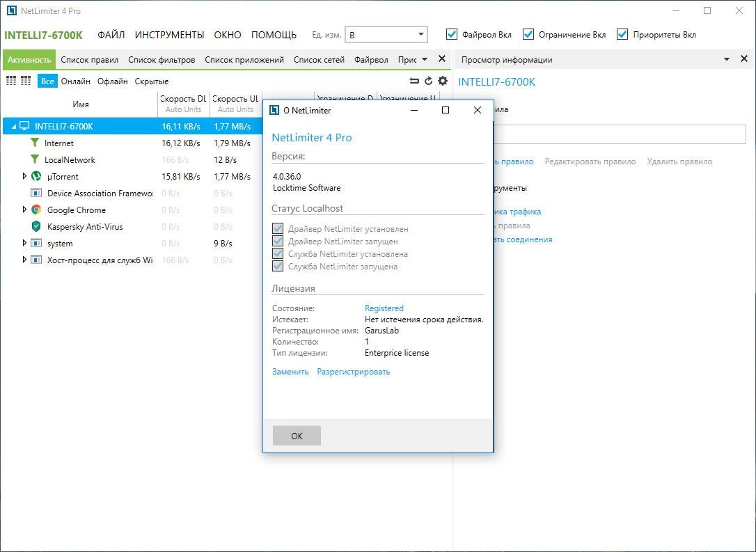Viewport: 756px width, 552px height.
Task: Click the Хост-процесс для служб icon
Action: (36, 260)
